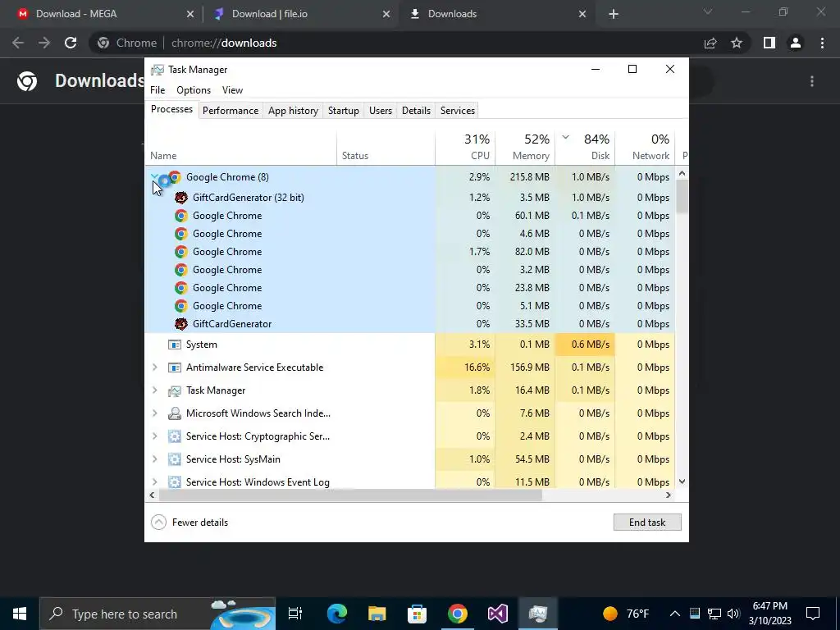Expand Service Host: Windows Event Log row

click(155, 482)
